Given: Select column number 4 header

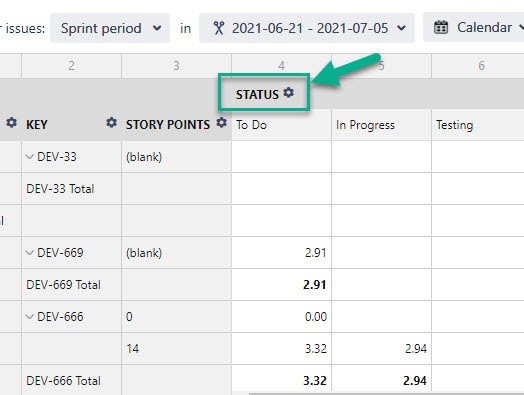Looking at the screenshot, I should tap(281, 66).
